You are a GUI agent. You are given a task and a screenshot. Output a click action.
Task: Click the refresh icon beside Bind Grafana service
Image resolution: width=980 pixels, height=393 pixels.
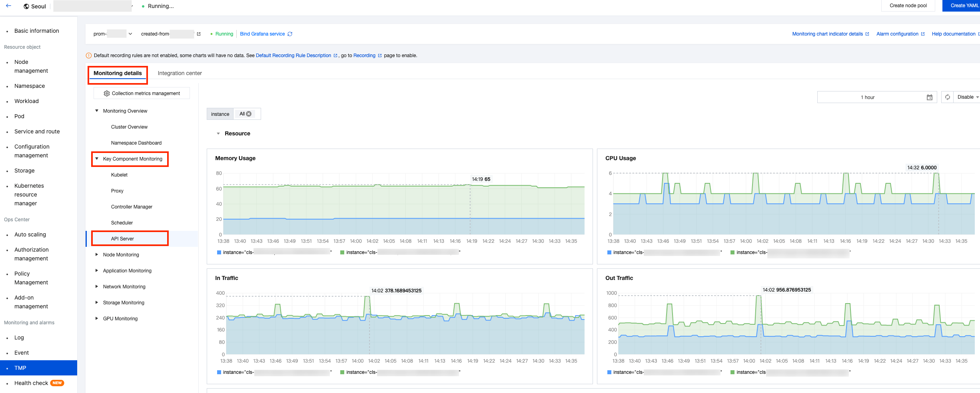(x=290, y=34)
